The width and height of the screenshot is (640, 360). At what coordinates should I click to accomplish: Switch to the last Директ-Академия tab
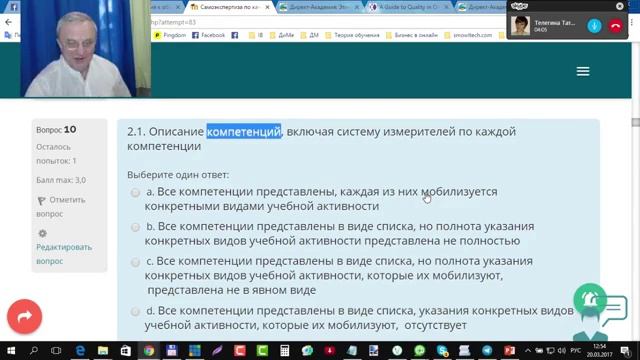pos(483,7)
